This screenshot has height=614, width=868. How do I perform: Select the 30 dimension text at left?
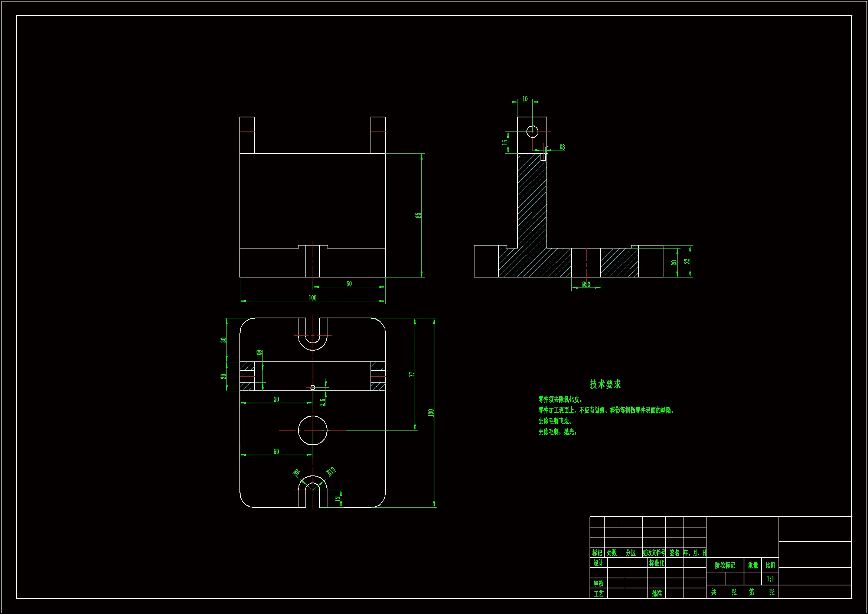[223, 340]
